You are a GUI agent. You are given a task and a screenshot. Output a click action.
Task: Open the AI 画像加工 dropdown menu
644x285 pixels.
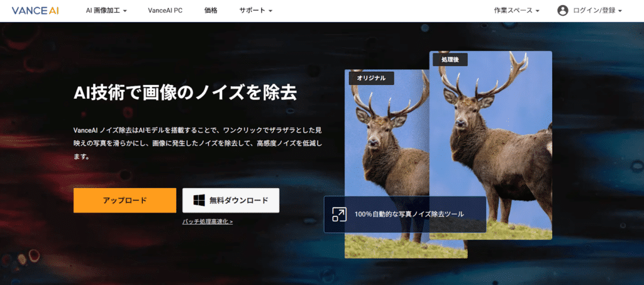[x=106, y=11]
